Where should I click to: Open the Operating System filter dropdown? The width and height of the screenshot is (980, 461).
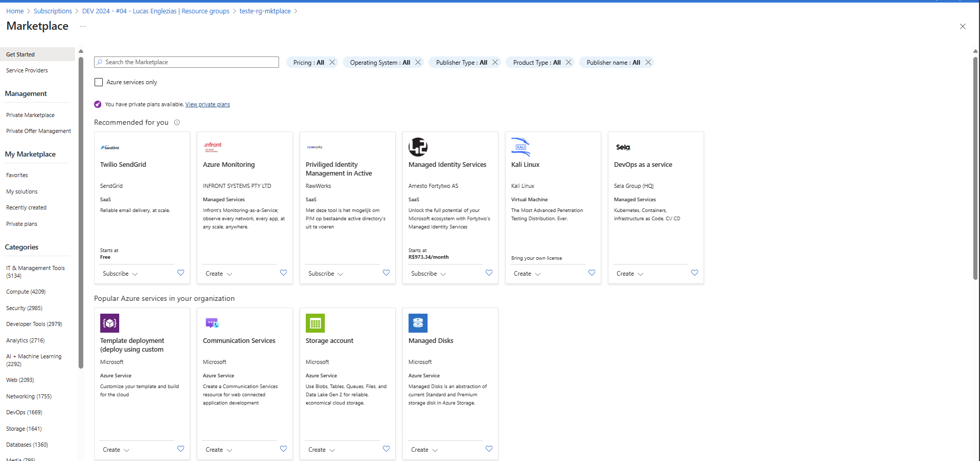[x=380, y=63]
